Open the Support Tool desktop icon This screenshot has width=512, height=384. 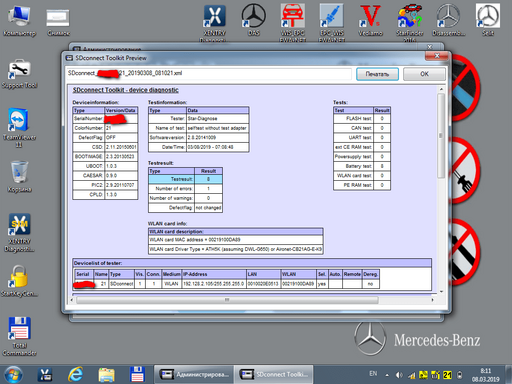pyautogui.click(x=19, y=74)
